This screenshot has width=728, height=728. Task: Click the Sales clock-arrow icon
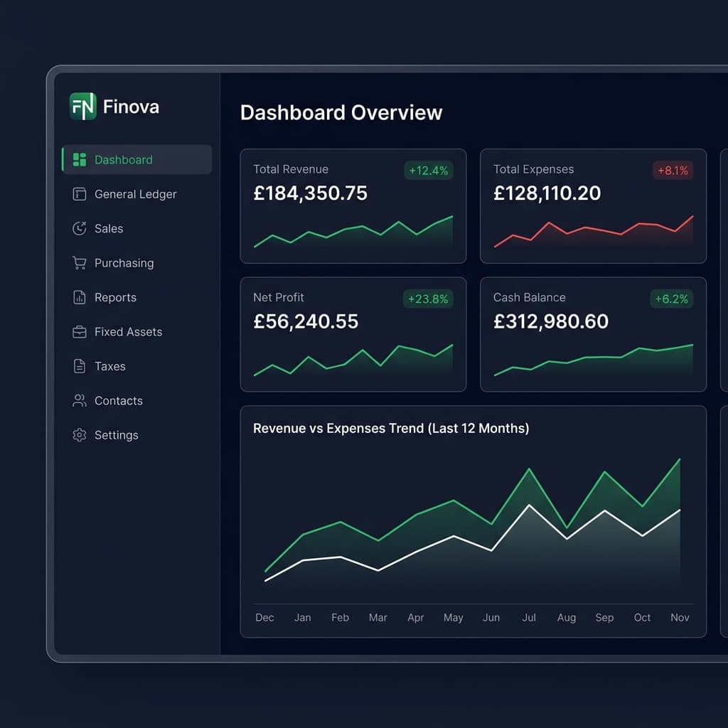click(x=80, y=228)
